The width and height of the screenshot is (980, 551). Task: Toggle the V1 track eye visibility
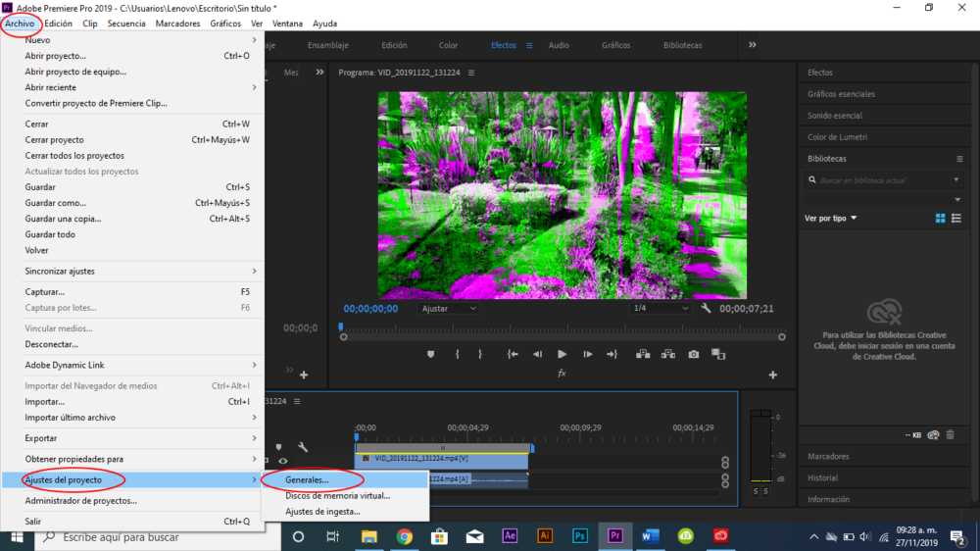pos(282,461)
